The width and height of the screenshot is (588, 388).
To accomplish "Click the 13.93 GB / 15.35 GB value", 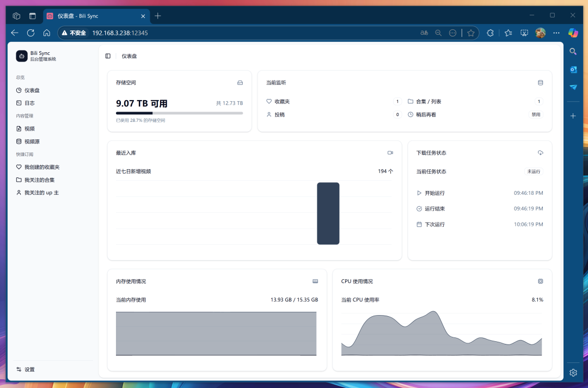I will click(295, 300).
